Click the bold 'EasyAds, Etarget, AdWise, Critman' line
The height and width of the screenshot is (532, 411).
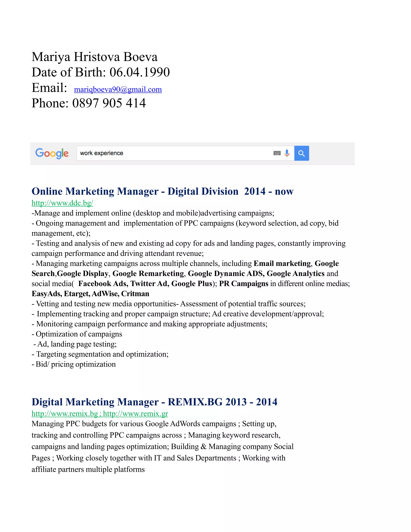[90, 294]
